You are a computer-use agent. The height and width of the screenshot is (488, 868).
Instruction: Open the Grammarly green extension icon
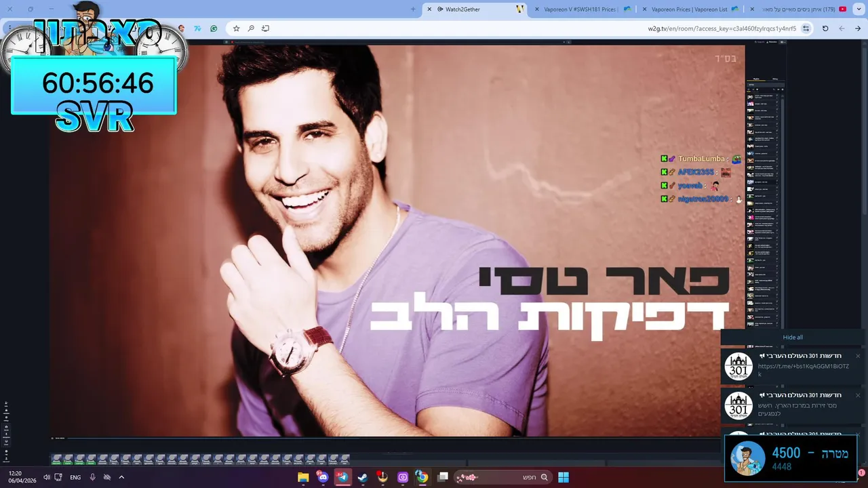click(x=214, y=28)
